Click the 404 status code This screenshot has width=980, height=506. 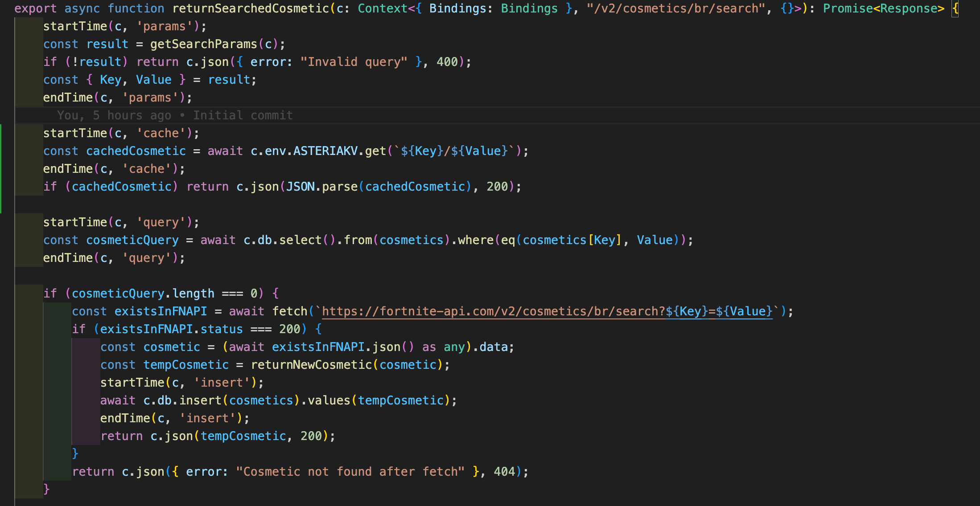[x=504, y=472]
